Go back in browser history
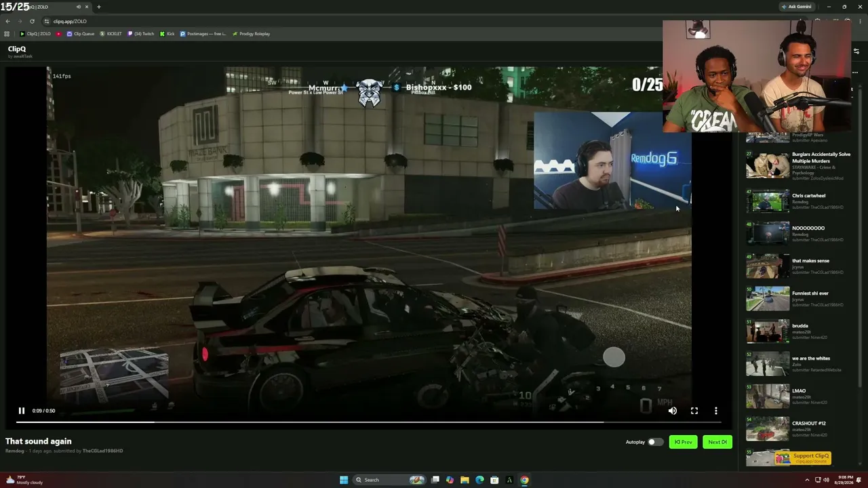Image resolution: width=868 pixels, height=488 pixels. pos(7,21)
